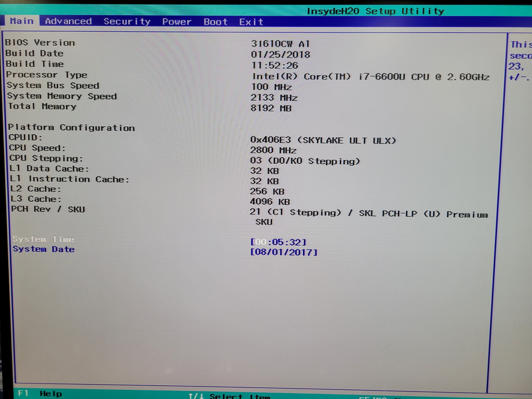Click the 256 KB cache value
The width and height of the screenshot is (532, 399).
tap(267, 191)
